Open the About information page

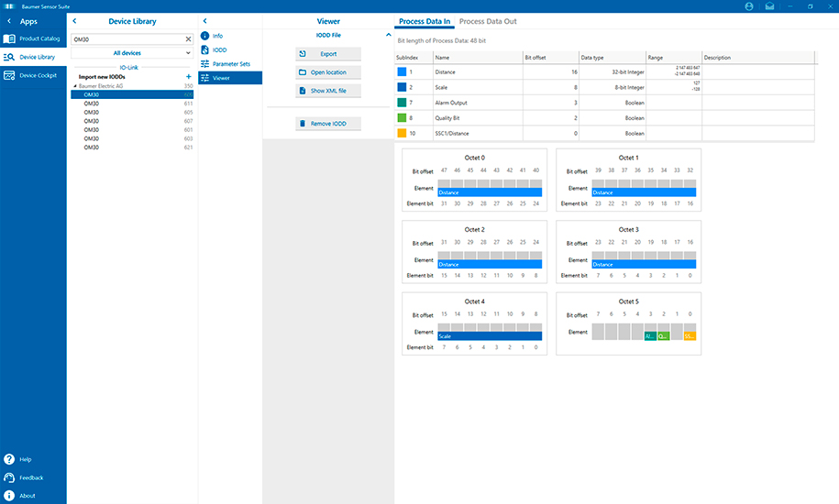28,496
